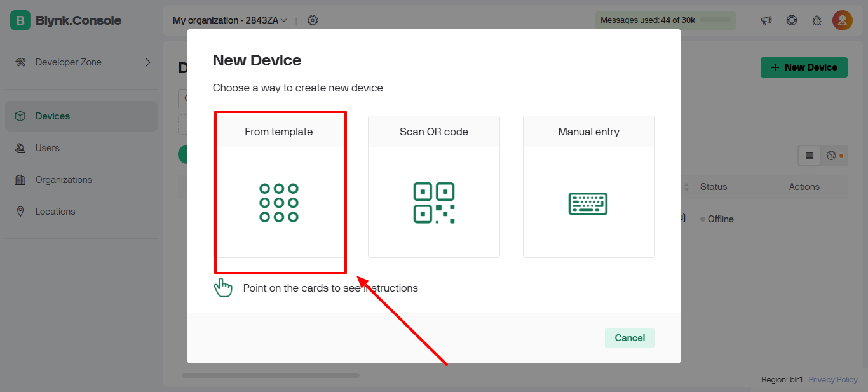Click the Point on the cards instruction text

(330, 288)
